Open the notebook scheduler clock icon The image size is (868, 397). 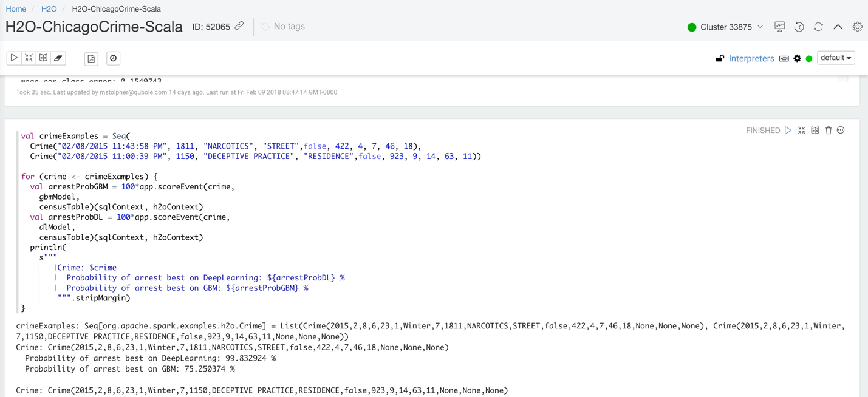[113, 58]
